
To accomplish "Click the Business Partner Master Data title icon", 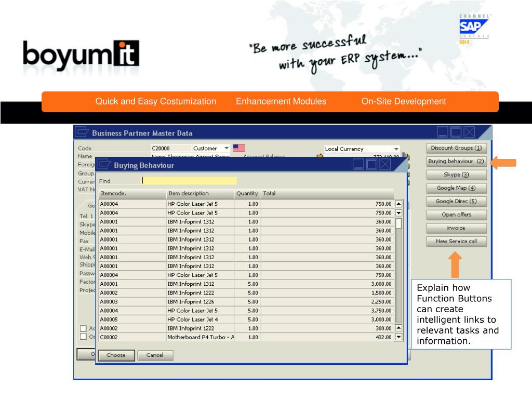I will coord(82,131).
